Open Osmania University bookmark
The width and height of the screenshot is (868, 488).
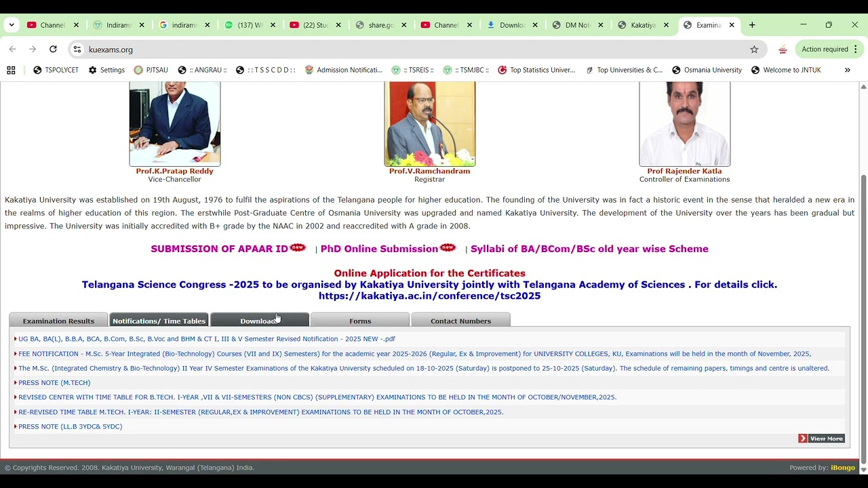tap(707, 70)
